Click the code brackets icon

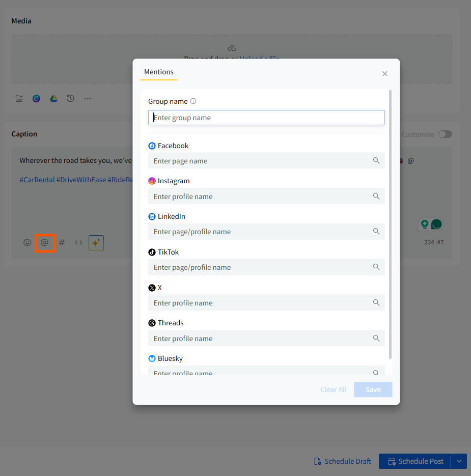(x=78, y=242)
